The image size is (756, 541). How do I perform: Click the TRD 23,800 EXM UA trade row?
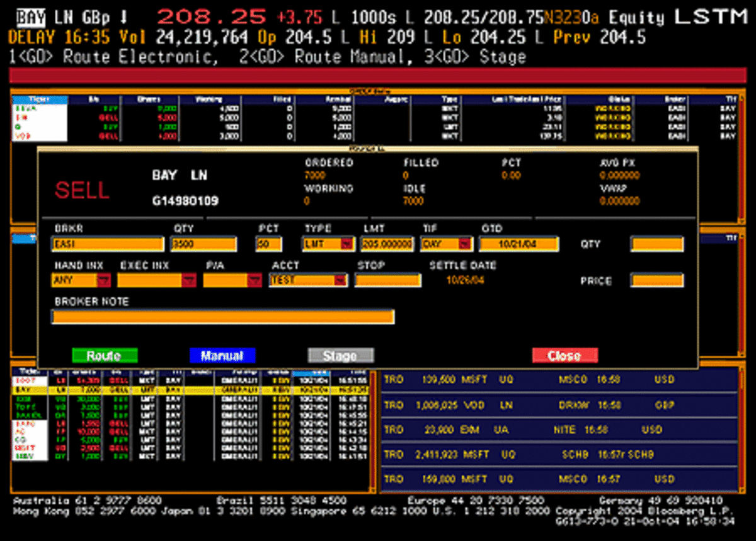pos(559,430)
